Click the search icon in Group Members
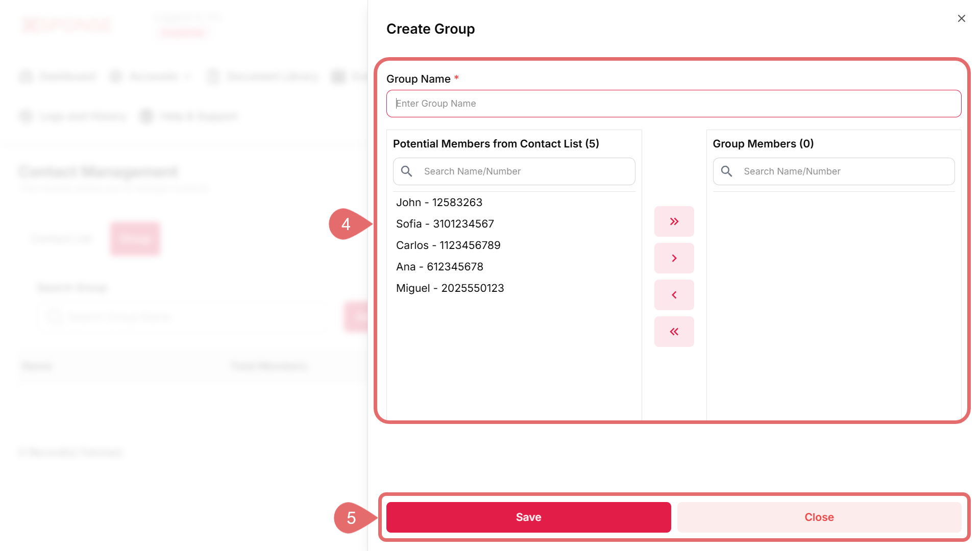The width and height of the screenshot is (980, 551). 726,171
